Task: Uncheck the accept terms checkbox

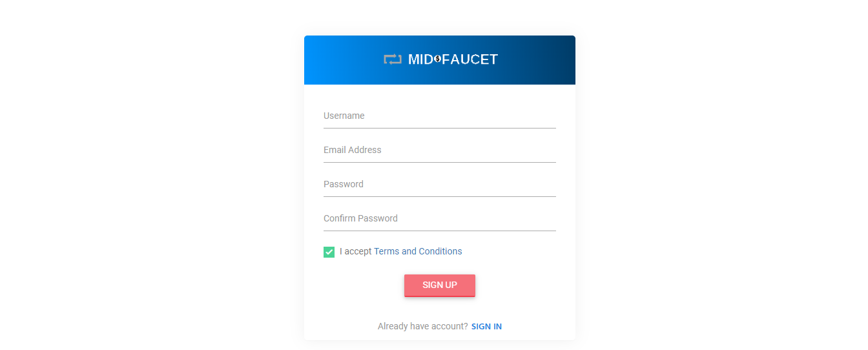Action: 329,252
